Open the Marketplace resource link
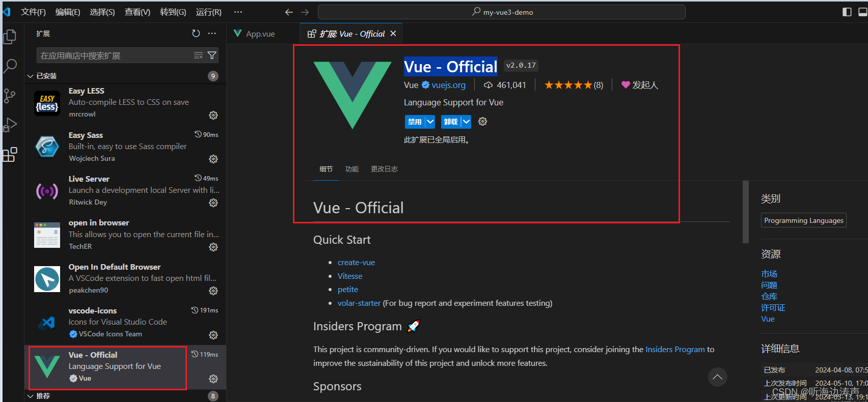This screenshot has width=868, height=402. pyautogui.click(x=769, y=274)
